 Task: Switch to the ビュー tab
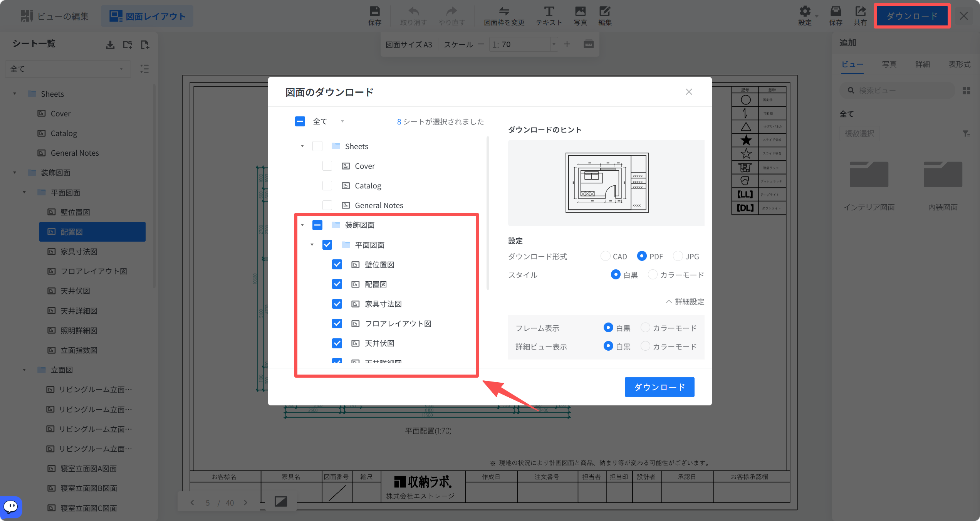tap(852, 64)
